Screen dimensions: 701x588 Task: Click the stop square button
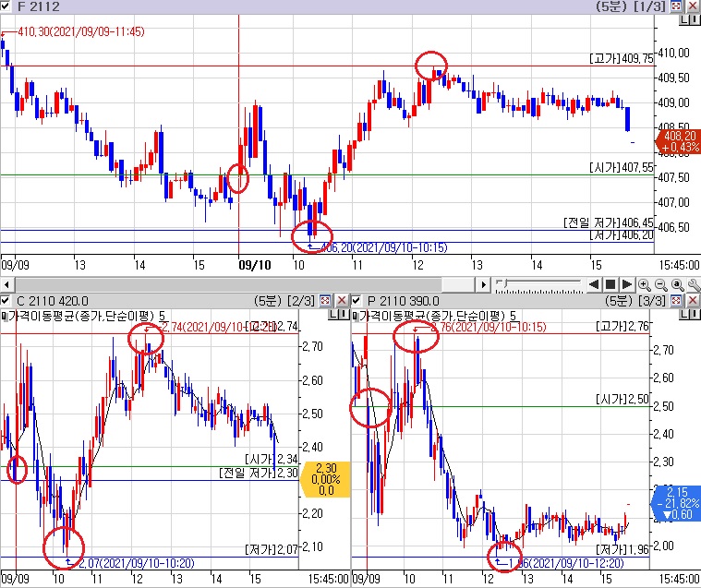pos(610,284)
